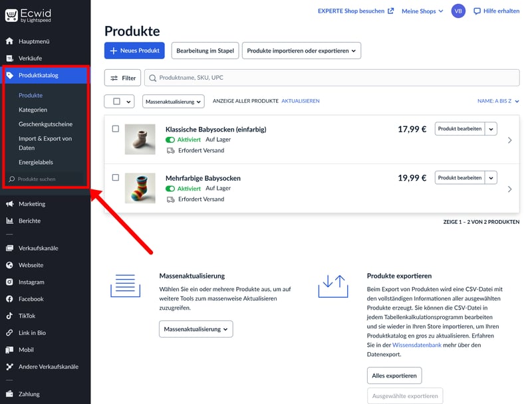Open the Produktkatalog menu item

point(46,75)
